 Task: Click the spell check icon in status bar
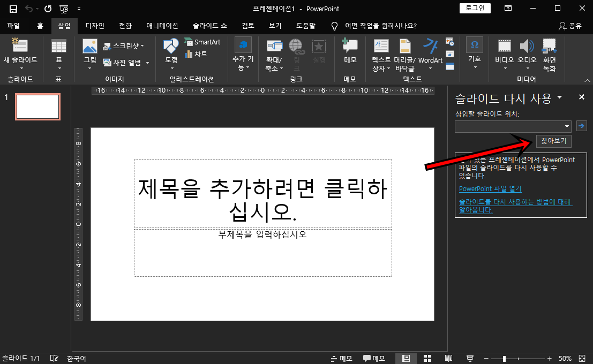[54, 358]
